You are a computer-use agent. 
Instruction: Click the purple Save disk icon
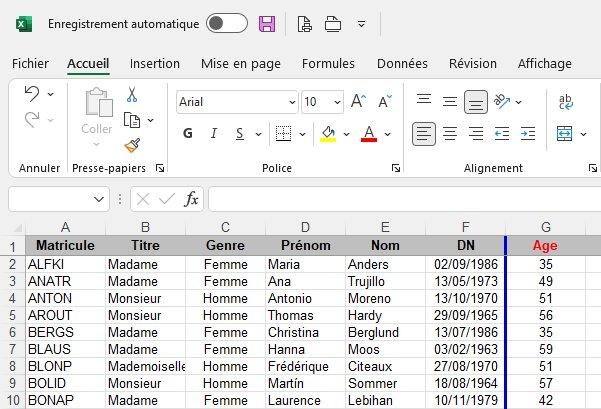267,23
